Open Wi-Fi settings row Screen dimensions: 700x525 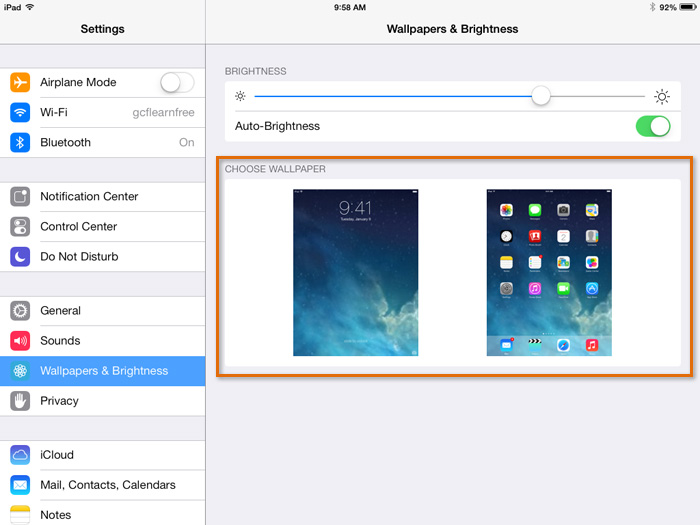tap(103, 112)
